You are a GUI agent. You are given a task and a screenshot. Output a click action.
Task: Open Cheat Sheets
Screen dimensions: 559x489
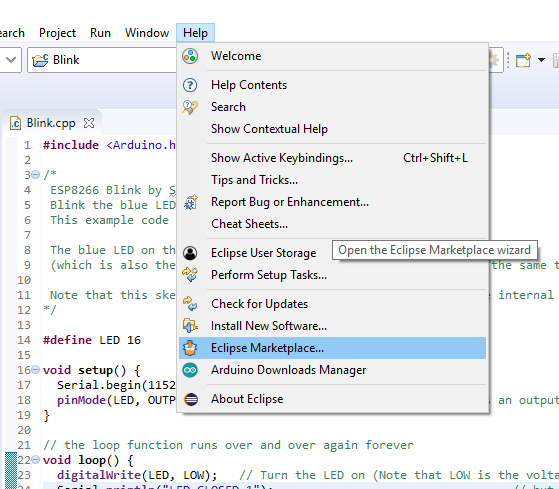332,224
